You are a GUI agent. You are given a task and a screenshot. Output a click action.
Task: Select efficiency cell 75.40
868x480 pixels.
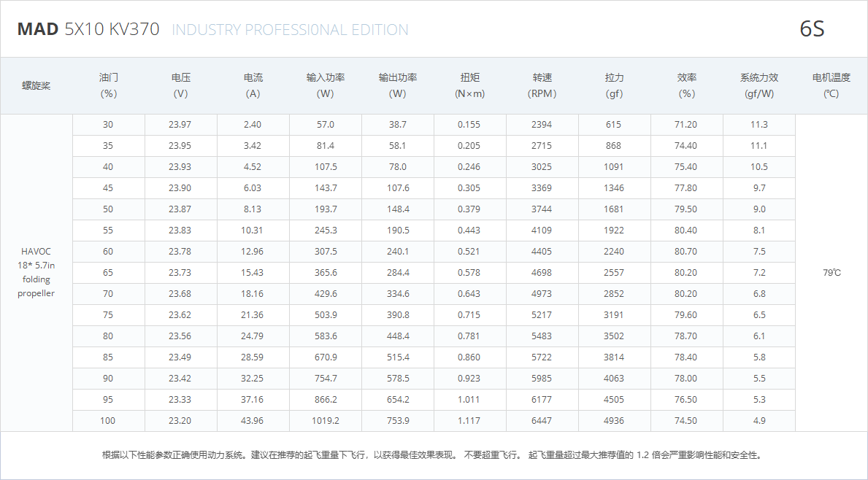click(685, 167)
